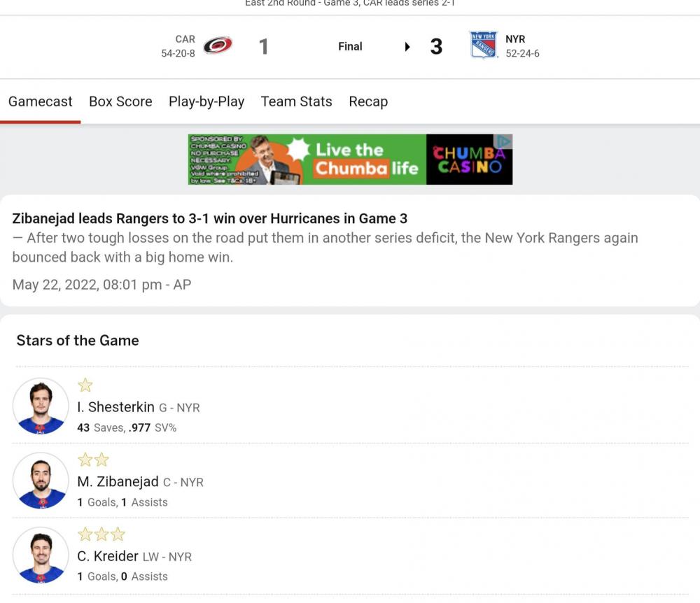Image resolution: width=700 pixels, height=603 pixels.
Task: Click the CAR team abbreviation
Action: pos(185,39)
